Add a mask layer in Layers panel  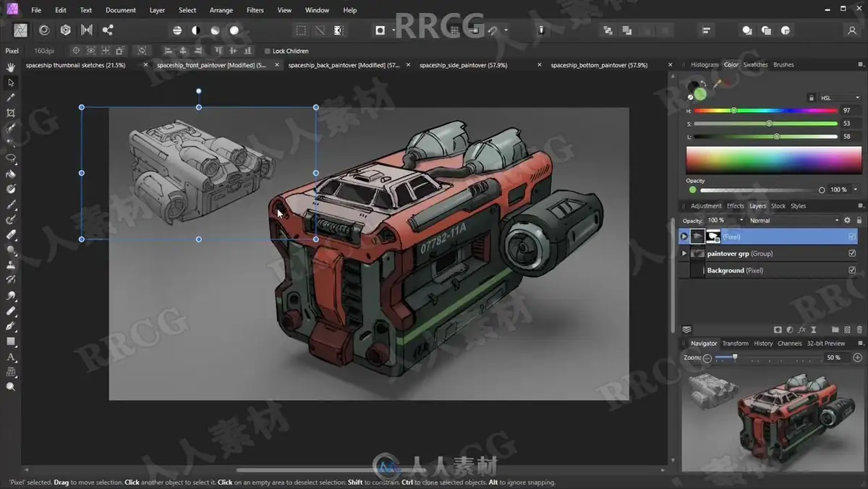(x=778, y=329)
